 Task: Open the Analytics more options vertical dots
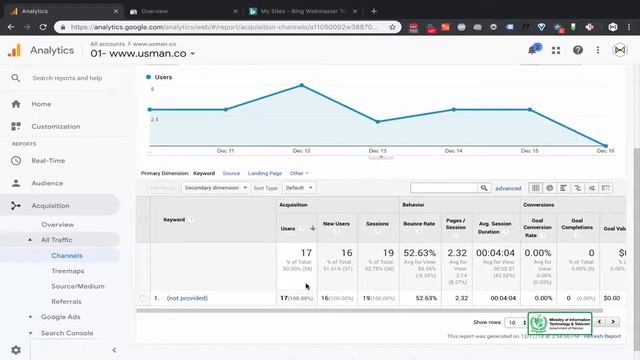598,50
